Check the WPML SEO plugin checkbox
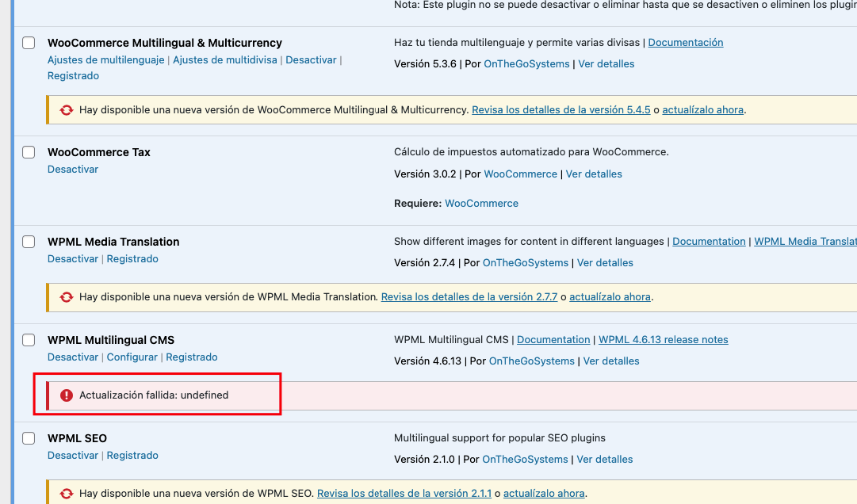Viewport: 857px width, 504px height. pos(29,438)
